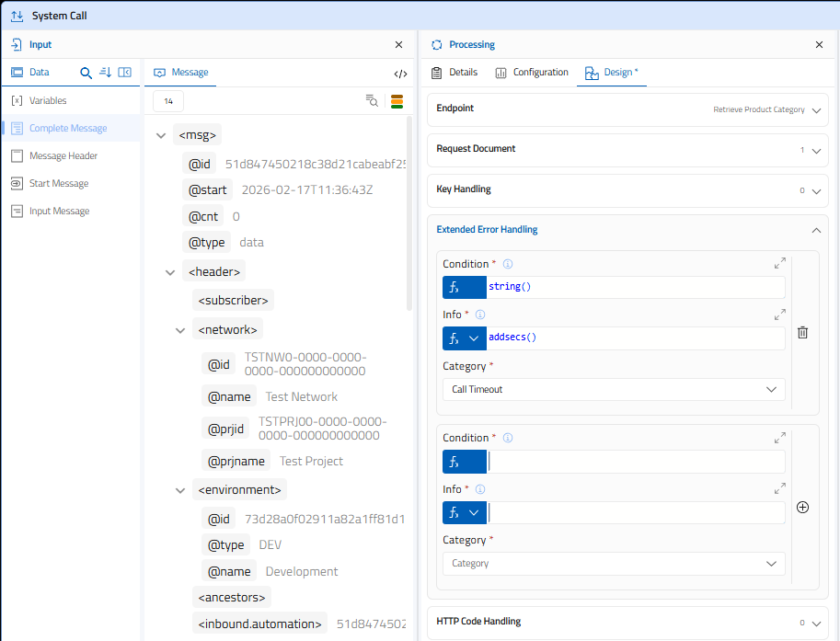Collapse the Data side panel
Viewport: 840px width, 641px height.
pyautogui.click(x=125, y=73)
